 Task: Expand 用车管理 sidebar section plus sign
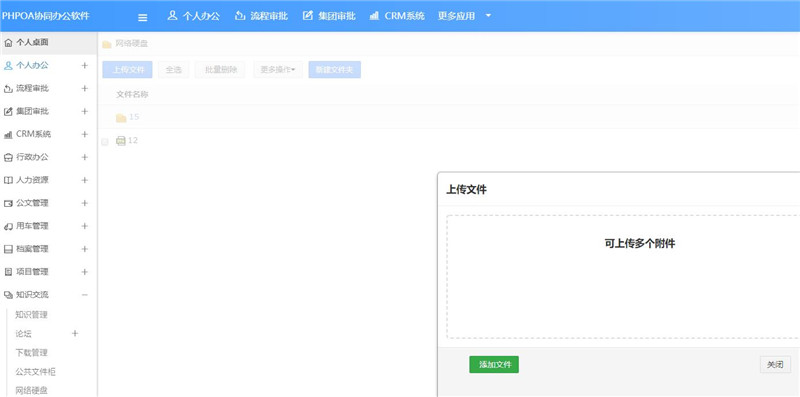(x=85, y=226)
